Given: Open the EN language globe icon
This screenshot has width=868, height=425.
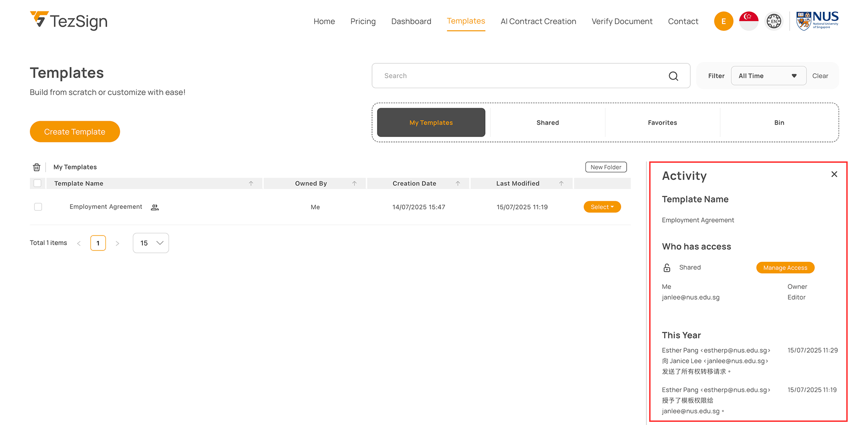Looking at the screenshot, I should click(x=774, y=21).
